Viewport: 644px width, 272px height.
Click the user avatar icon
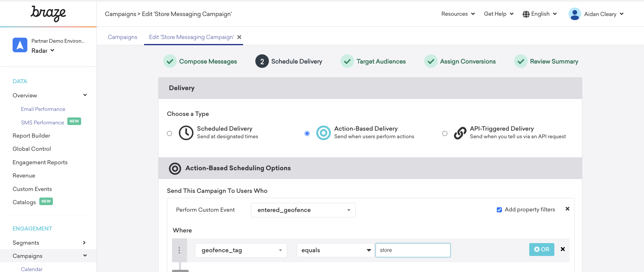point(575,14)
